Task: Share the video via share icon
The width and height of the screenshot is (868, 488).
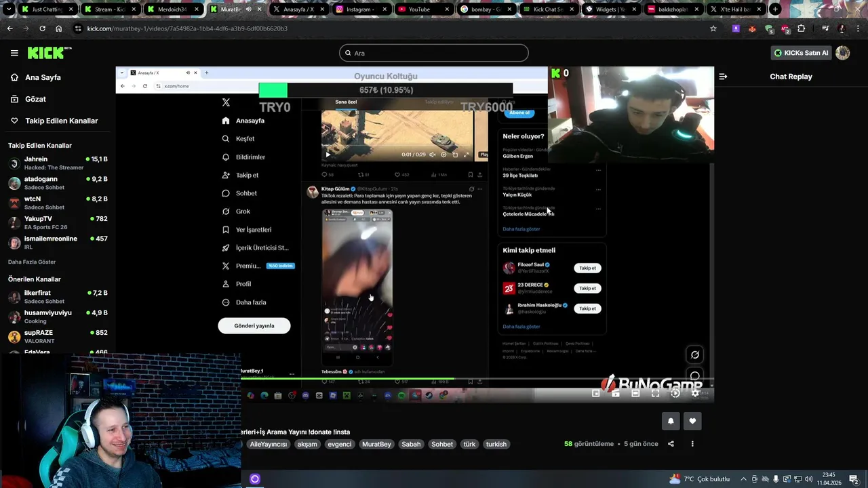Action: click(671, 444)
